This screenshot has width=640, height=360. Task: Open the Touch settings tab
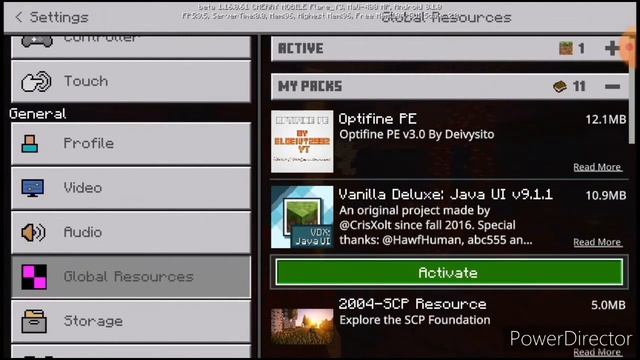tap(131, 81)
